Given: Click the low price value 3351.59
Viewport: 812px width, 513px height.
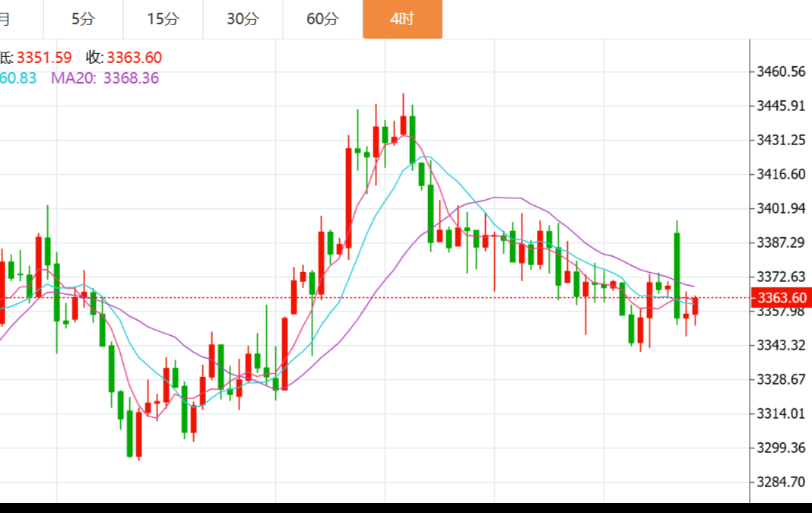Looking at the screenshot, I should pos(44,58).
